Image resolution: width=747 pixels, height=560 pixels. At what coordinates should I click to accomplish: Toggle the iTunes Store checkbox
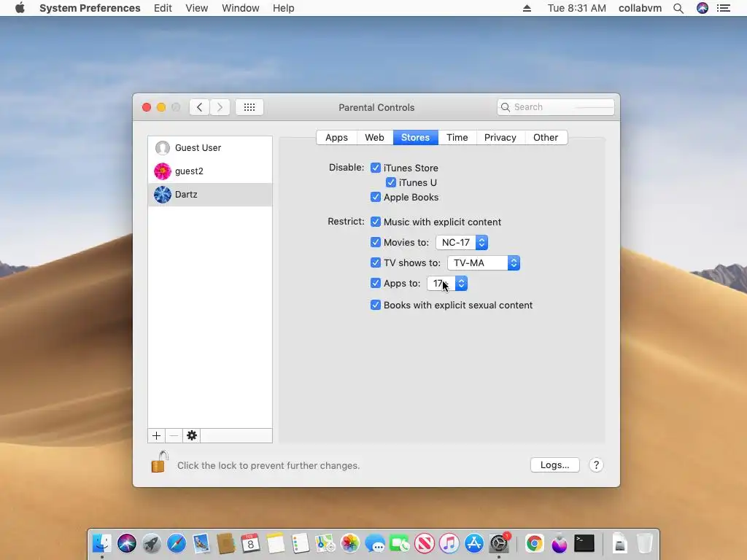(376, 168)
